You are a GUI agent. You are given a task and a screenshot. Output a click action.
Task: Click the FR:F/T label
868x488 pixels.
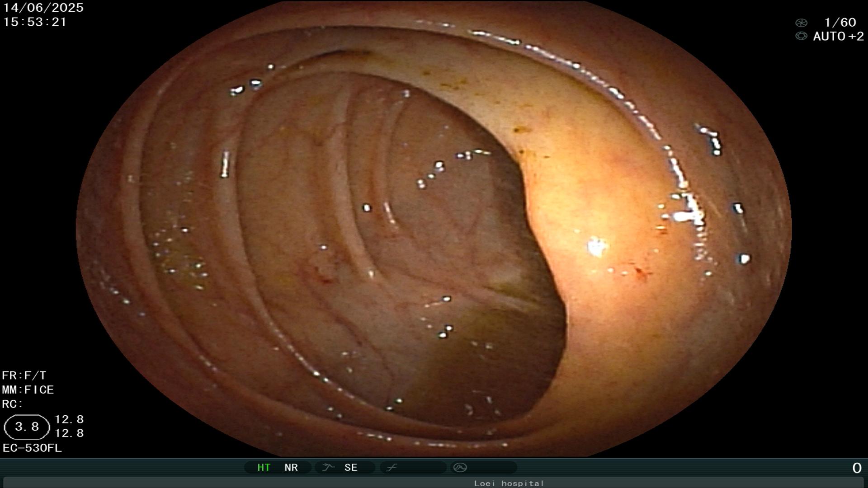pyautogui.click(x=24, y=375)
